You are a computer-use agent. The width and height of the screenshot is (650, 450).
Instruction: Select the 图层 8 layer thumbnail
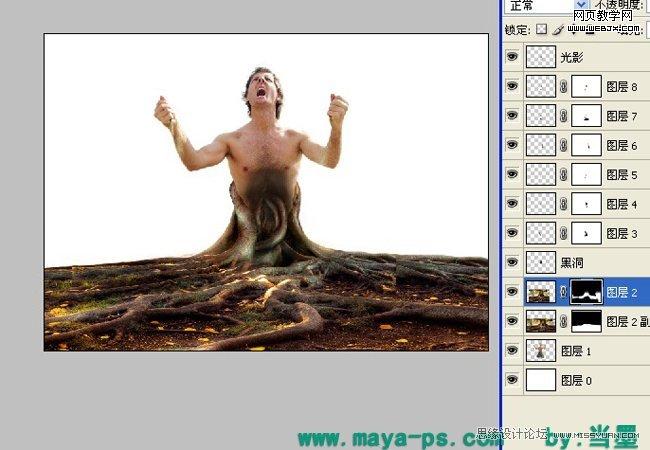coord(541,86)
